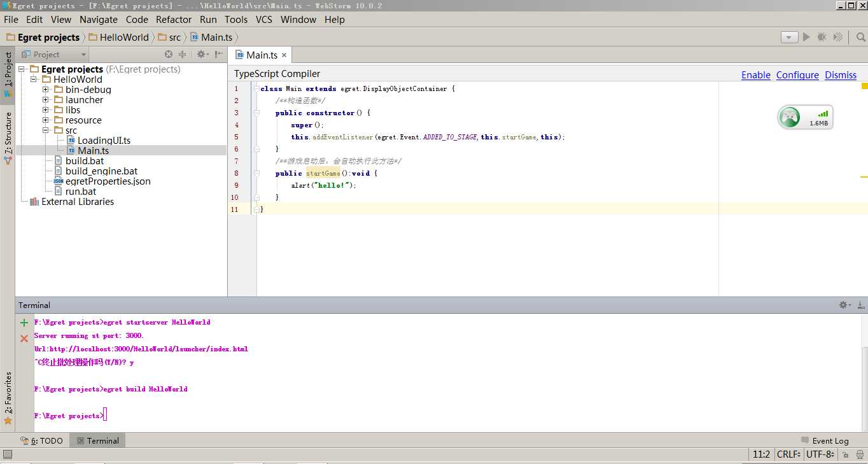Select LoadingUI.ts in project tree
This screenshot has width=868, height=464.
(99, 141)
